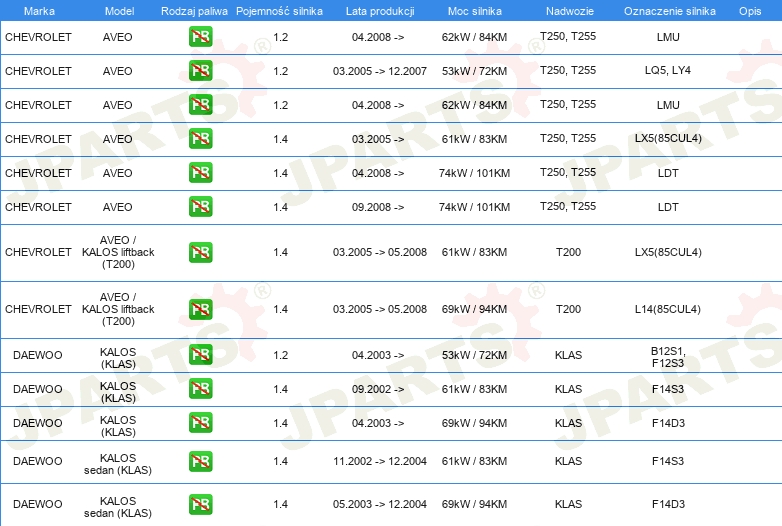This screenshot has height=526, width=782.
Task: Select the '09.2008 ->' production date cell
Action: coord(378,207)
